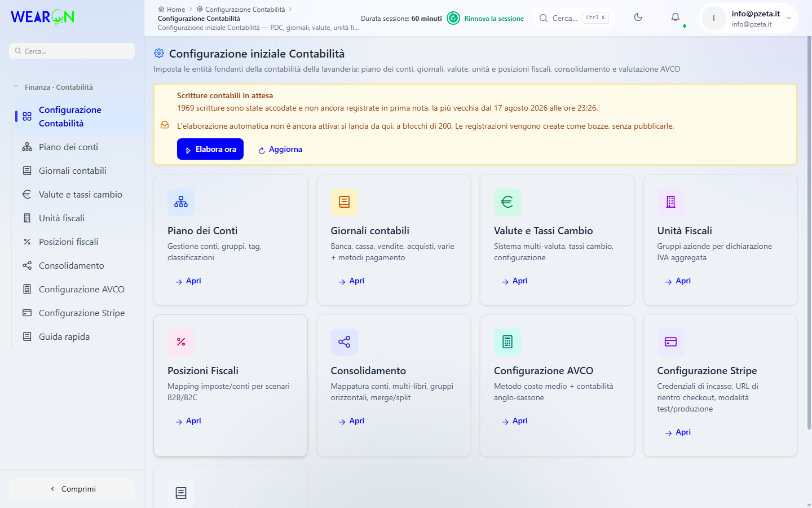Open the info@pzeta.it account dropdown

[x=749, y=18]
